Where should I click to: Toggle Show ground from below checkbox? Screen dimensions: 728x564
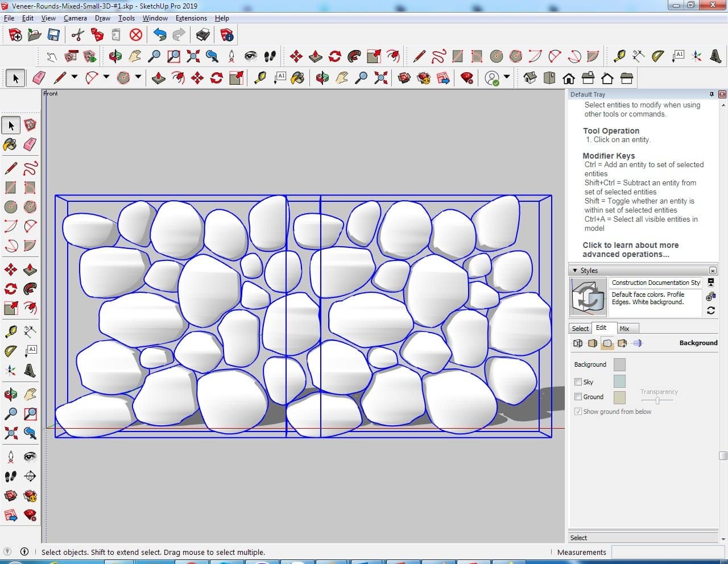(x=578, y=412)
